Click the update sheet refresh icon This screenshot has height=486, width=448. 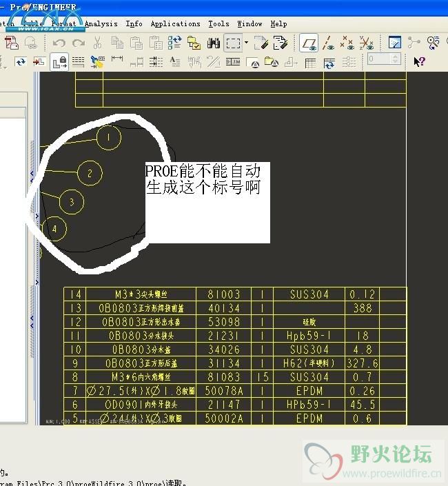[x=21, y=61]
